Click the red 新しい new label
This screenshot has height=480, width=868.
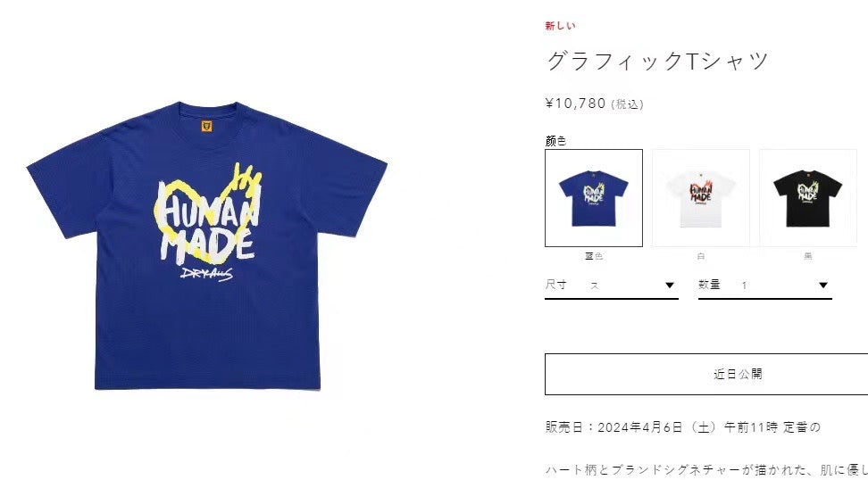point(560,26)
